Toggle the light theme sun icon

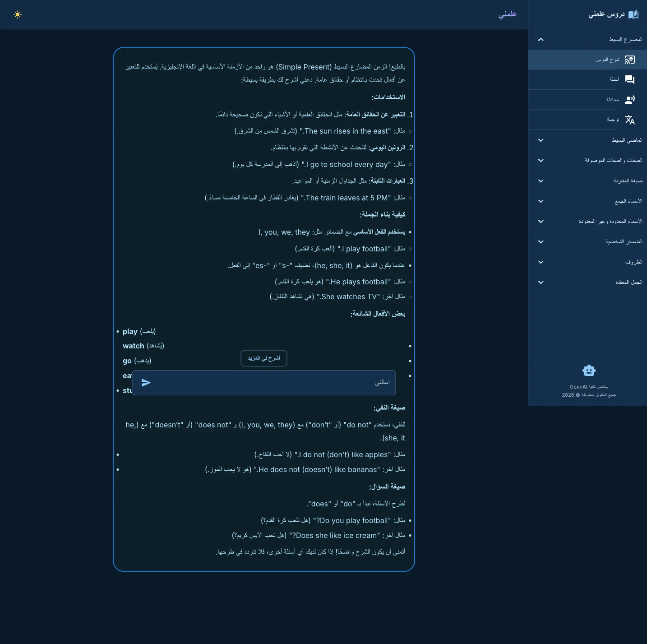tap(18, 14)
